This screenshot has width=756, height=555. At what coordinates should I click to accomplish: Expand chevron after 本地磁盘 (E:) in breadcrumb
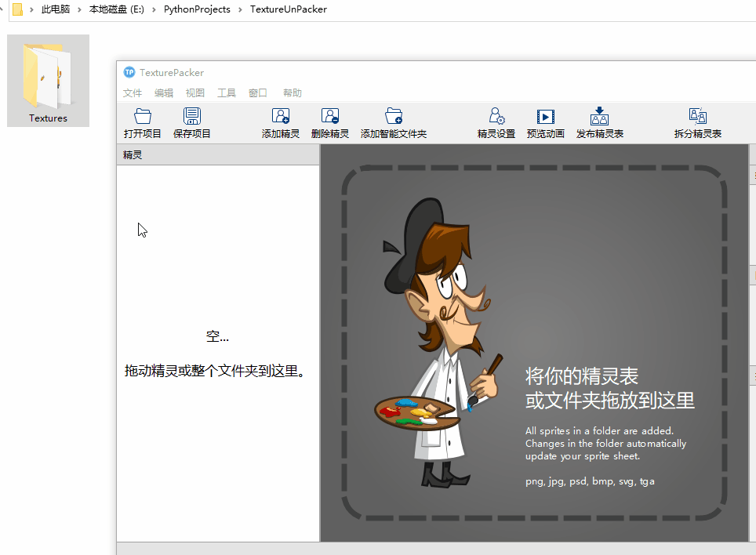tap(154, 9)
